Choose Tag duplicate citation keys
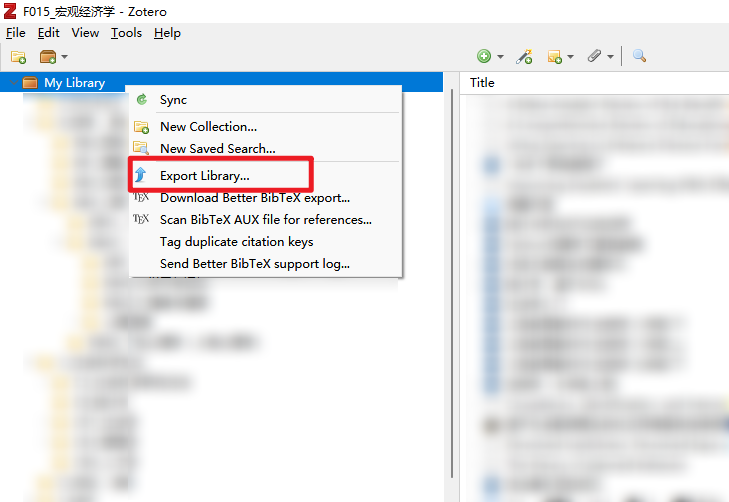The image size is (729, 502). click(266, 242)
